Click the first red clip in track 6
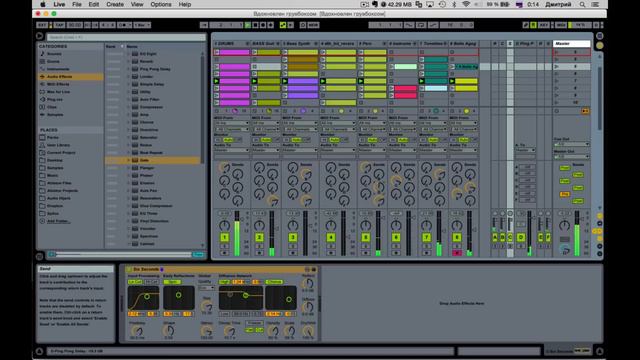Image resolution: width=640 pixels, height=360 pixels. (x=405, y=88)
